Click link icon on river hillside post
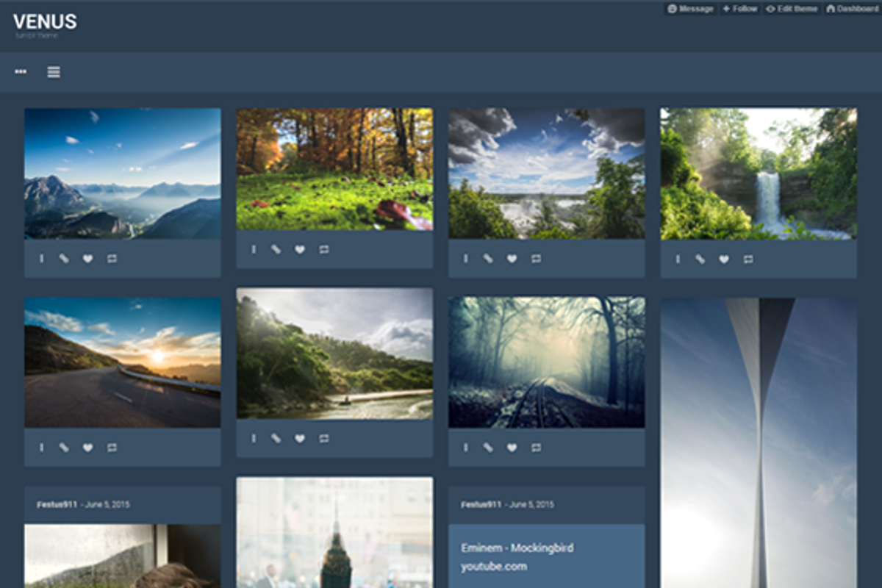 (x=276, y=439)
